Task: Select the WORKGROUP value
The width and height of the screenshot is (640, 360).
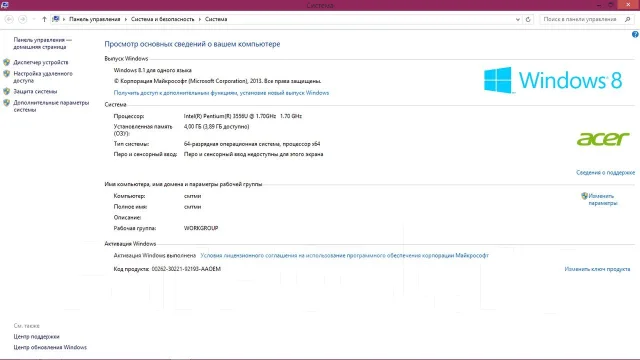Action: coord(201,228)
